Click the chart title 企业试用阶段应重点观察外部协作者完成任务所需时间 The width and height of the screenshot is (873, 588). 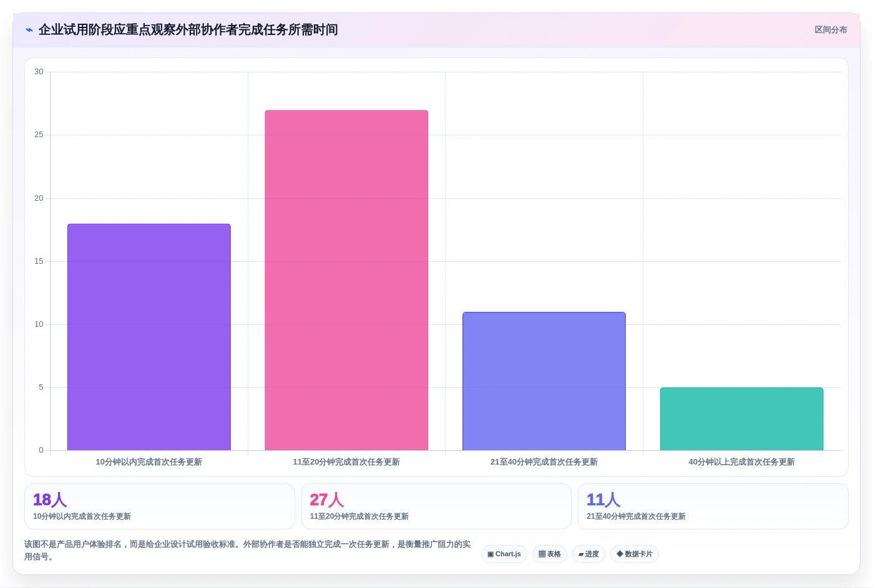188,30
